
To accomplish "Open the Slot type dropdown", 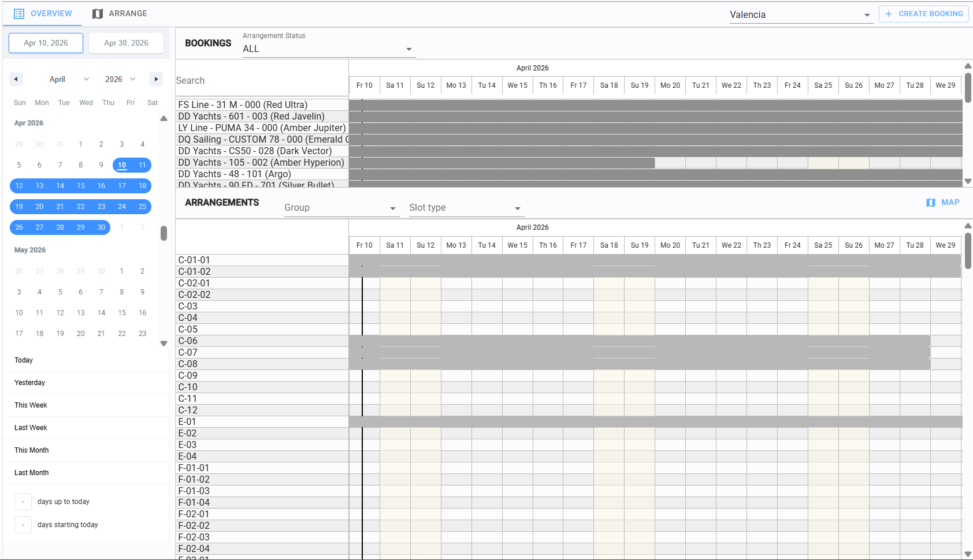I will pos(465,208).
